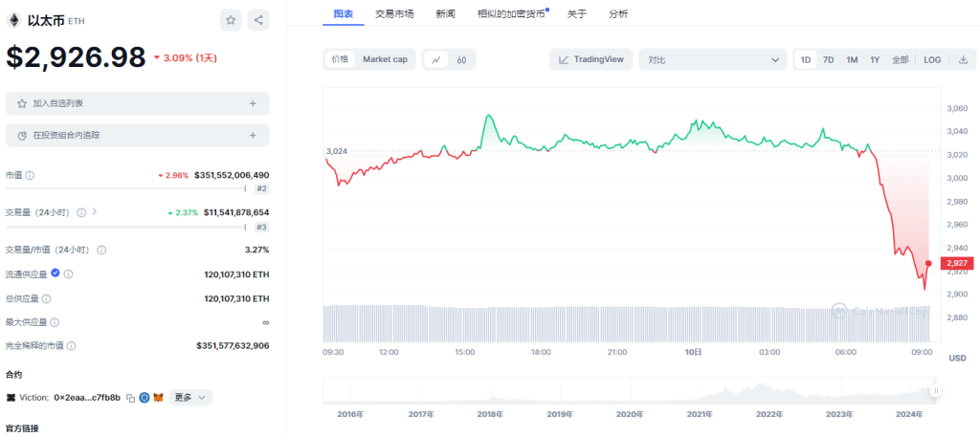Viewport: 980px width, 437px height.
Task: Click the download chart icon
Action: coord(963,59)
